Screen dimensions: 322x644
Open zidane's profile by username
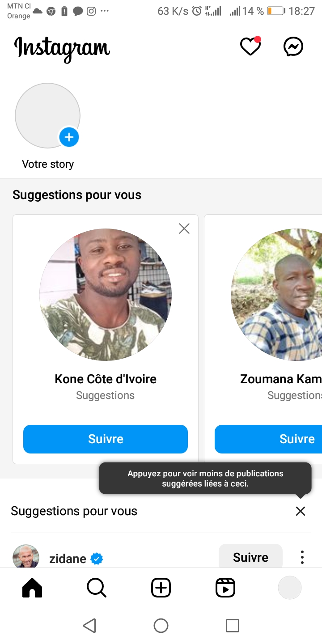pyautogui.click(x=68, y=559)
